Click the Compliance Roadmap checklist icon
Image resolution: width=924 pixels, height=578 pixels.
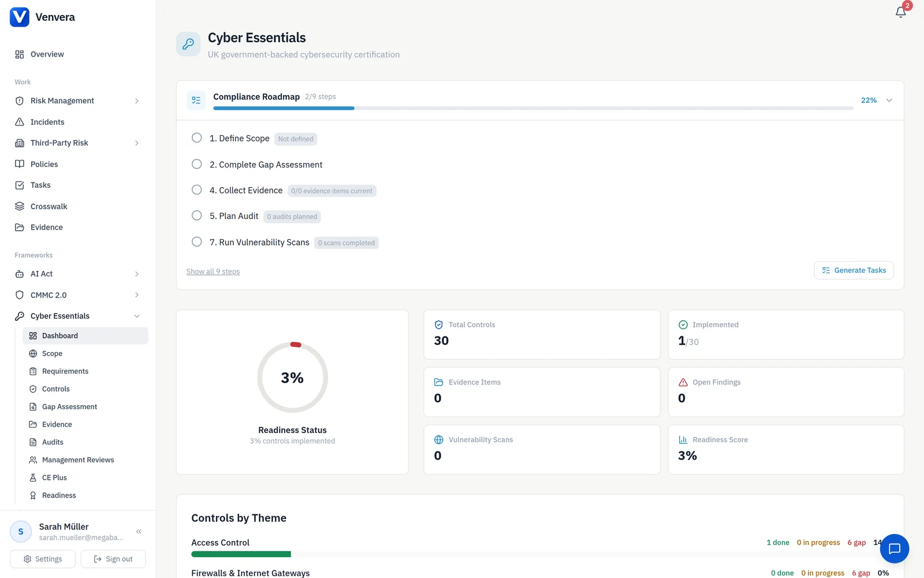point(196,100)
